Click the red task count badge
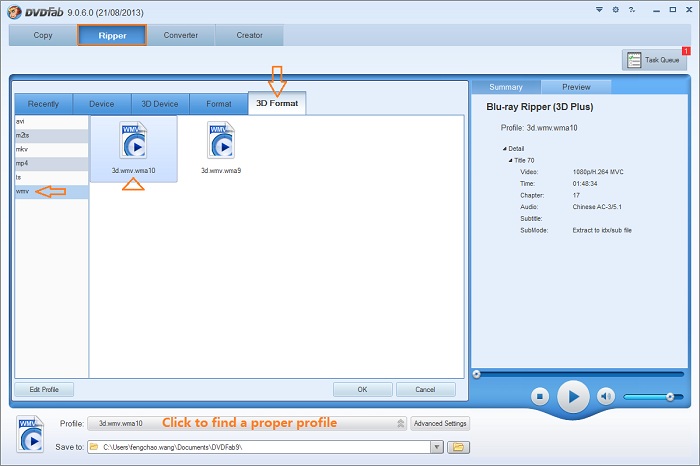The height and width of the screenshot is (466, 700). pyautogui.click(x=686, y=51)
